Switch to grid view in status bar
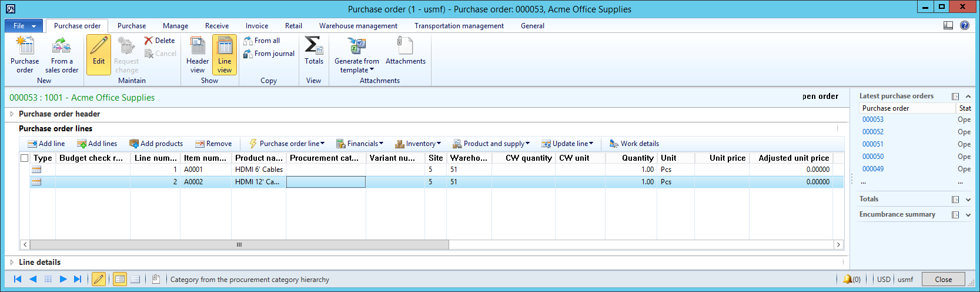Image resolution: width=980 pixels, height=292 pixels. (x=135, y=280)
